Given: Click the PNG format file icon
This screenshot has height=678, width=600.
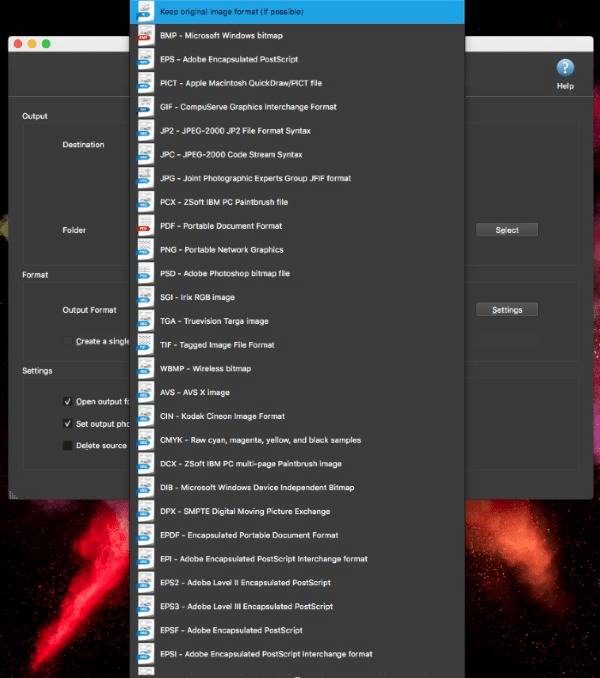Looking at the screenshot, I should pos(145,249).
